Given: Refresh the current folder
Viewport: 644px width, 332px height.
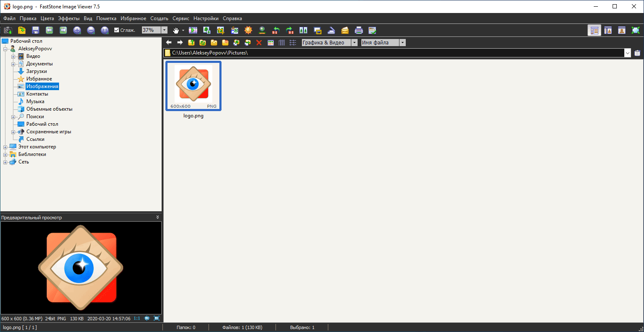Looking at the screenshot, I should pyautogui.click(x=203, y=42).
